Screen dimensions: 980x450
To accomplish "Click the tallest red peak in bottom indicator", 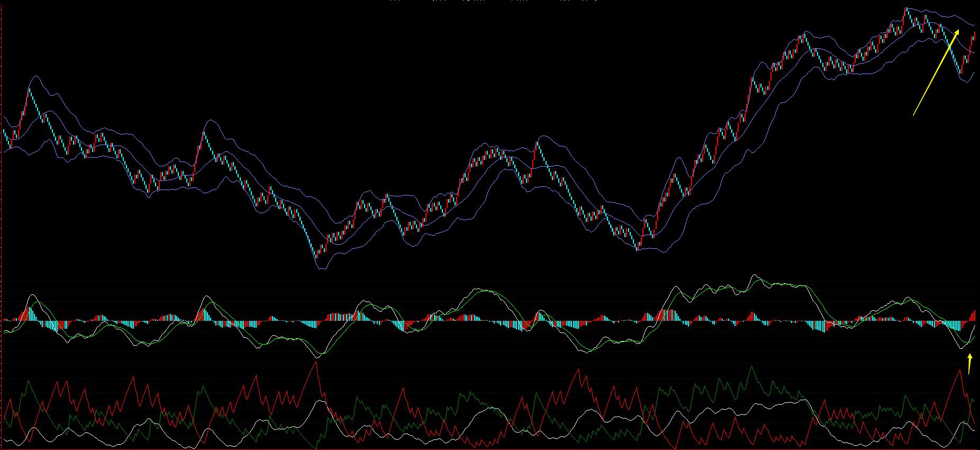I will (x=316, y=362).
